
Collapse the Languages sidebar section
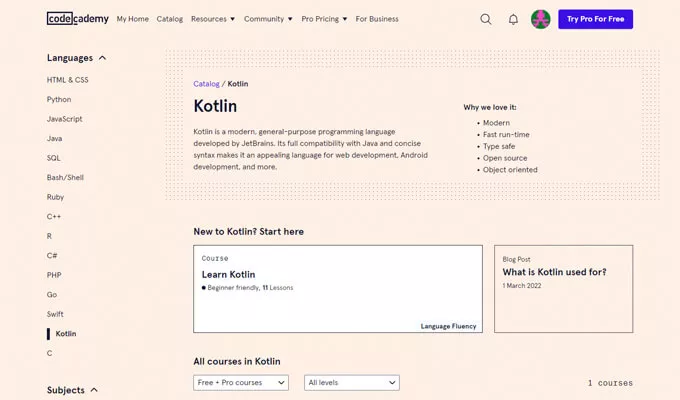(76, 58)
